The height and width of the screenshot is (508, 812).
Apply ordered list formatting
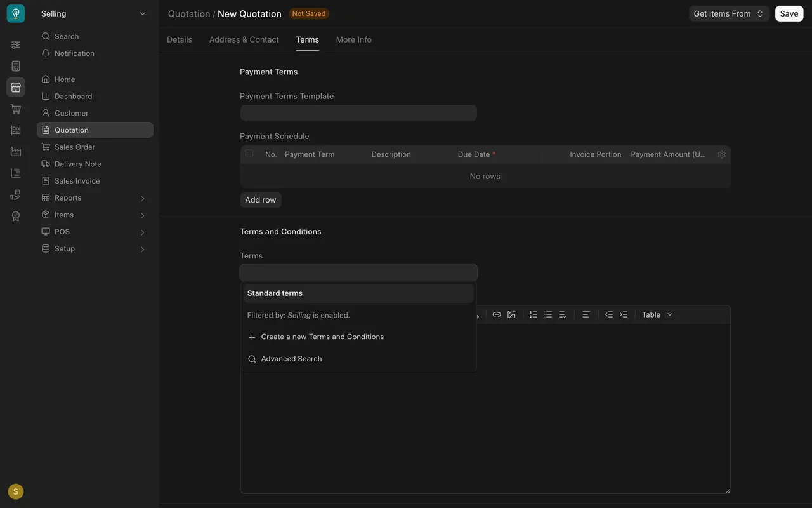[x=534, y=314]
